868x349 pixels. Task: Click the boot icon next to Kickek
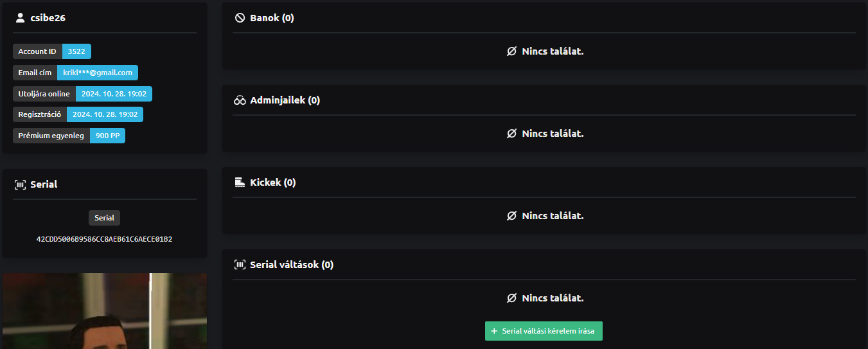point(240,183)
